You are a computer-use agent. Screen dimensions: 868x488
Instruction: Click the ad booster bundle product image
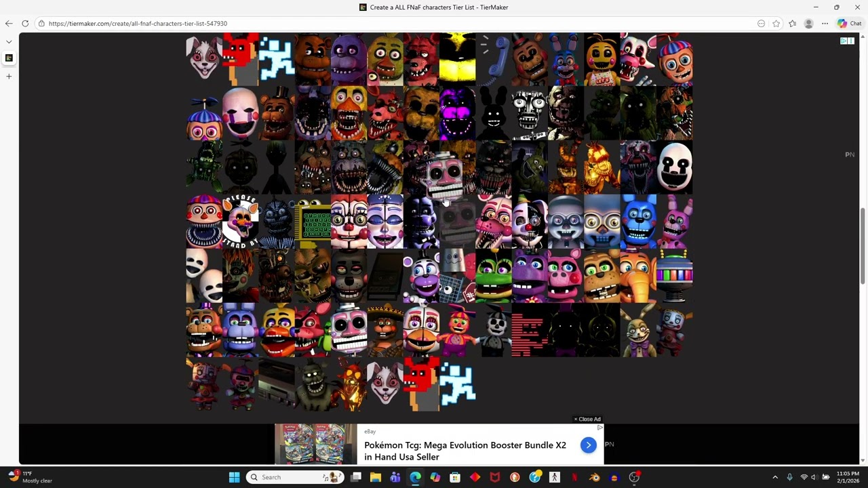pos(315,444)
